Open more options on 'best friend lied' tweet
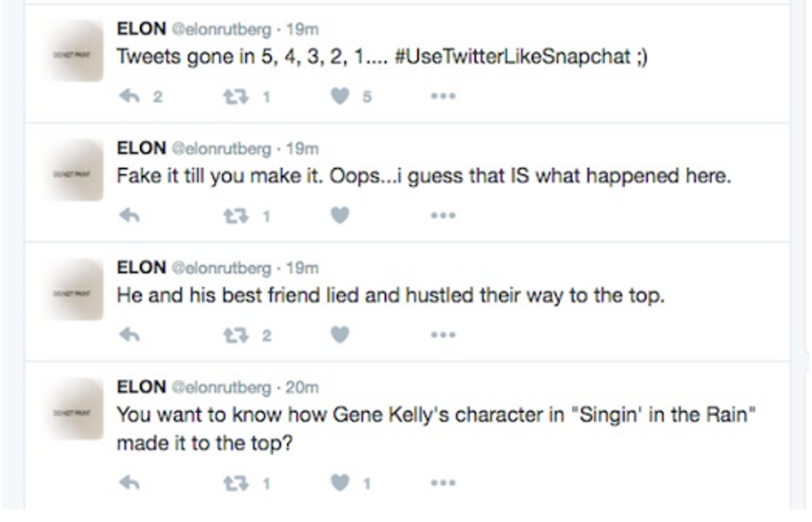 pos(443,335)
